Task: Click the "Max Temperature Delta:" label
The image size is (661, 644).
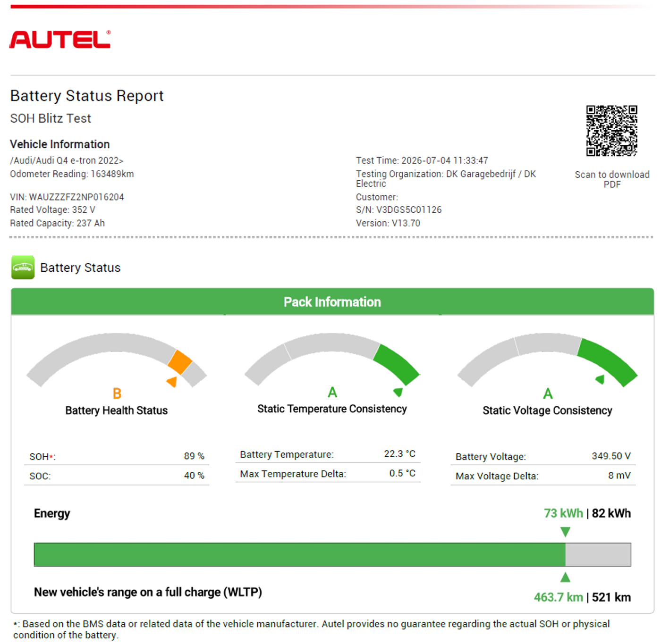Action: [x=293, y=474]
